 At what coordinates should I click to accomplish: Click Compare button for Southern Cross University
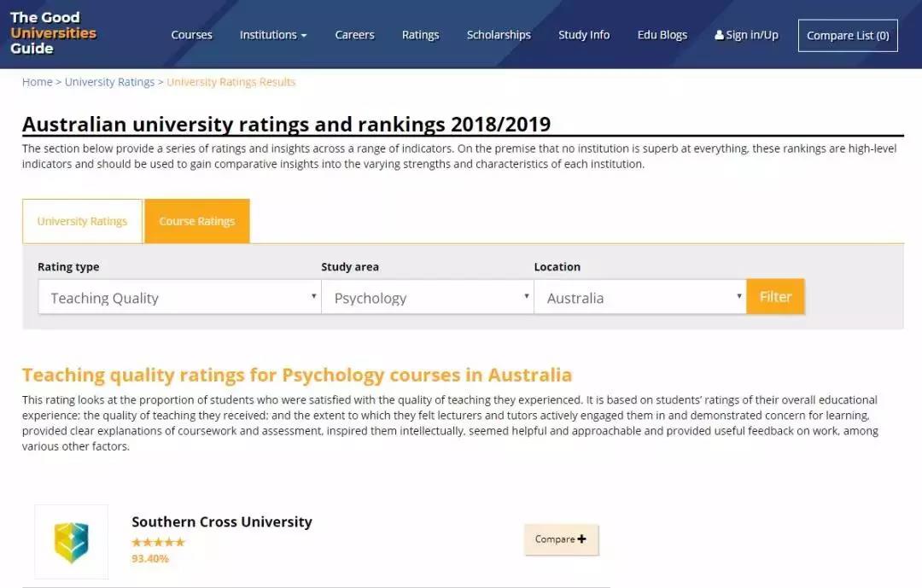point(561,539)
